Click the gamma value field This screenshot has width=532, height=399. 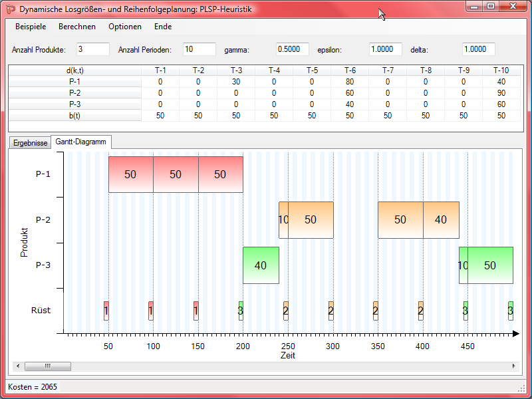click(x=293, y=49)
